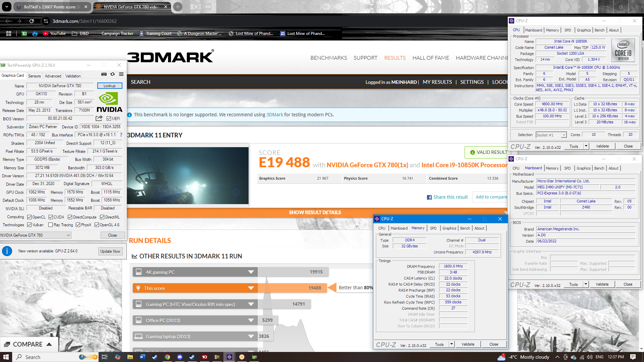Open the Socket #1 selection dropdown

click(x=551, y=135)
